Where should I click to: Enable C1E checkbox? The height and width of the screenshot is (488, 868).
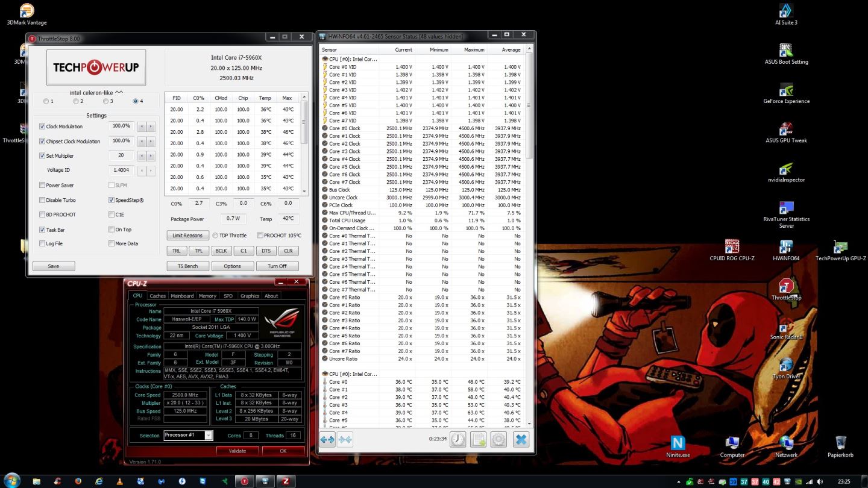pos(112,214)
